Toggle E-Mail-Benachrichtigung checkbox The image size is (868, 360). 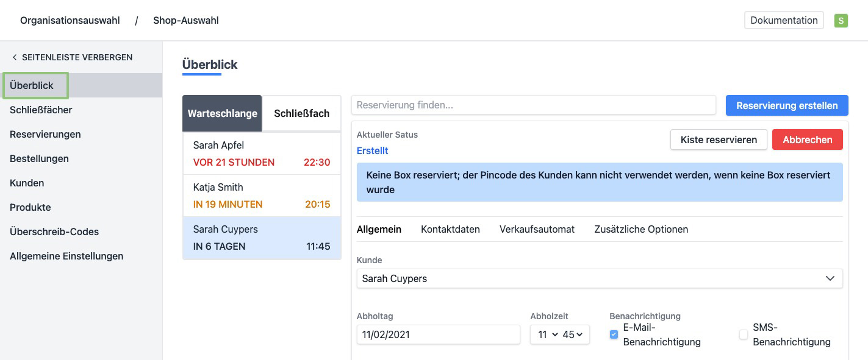point(614,334)
